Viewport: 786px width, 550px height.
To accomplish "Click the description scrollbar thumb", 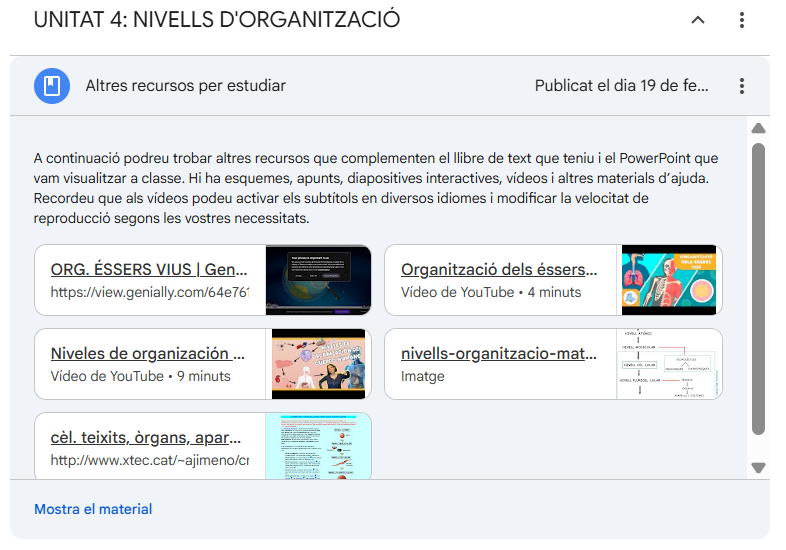I will pos(758,288).
